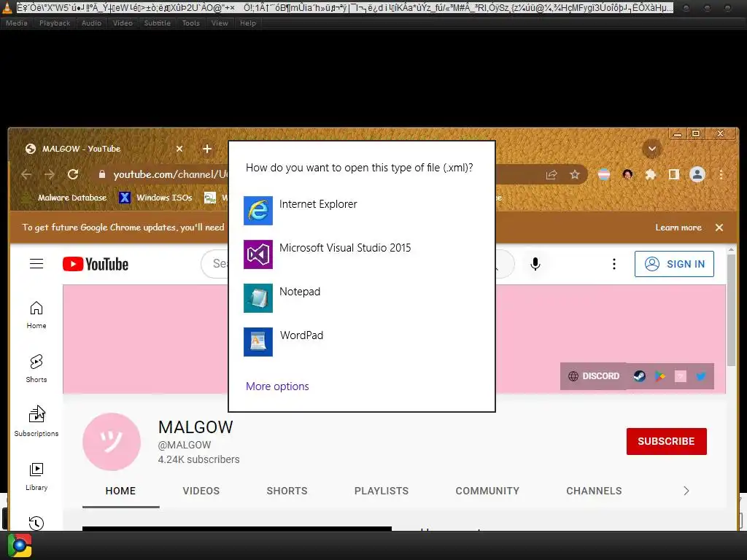Viewport: 747px width, 560px height.
Task: Open History icon in the sidebar
Action: tap(36, 523)
